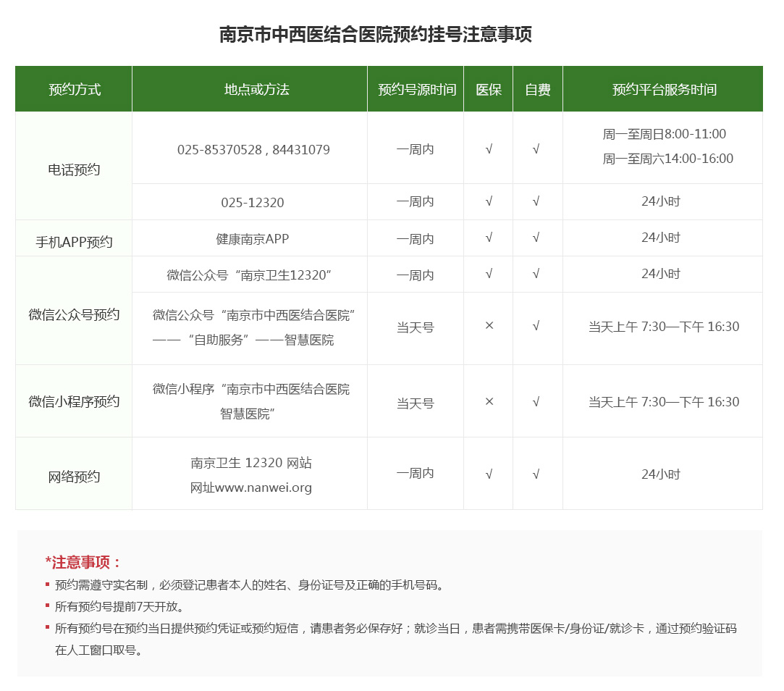Image resolution: width=784 pixels, height=691 pixels.
Task: Click the 自费 column header
Action: tap(537, 89)
